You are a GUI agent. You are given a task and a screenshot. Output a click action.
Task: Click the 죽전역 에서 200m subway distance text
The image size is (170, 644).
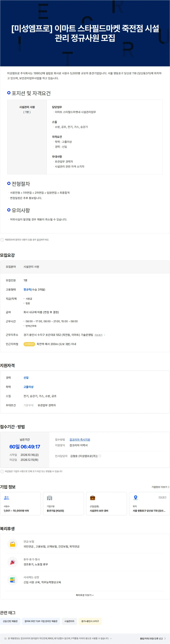click(56, 344)
